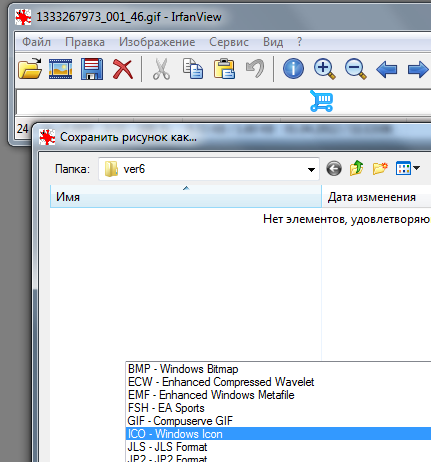The width and height of the screenshot is (431, 462).
Task: Open the Правка menu
Action: (x=85, y=42)
